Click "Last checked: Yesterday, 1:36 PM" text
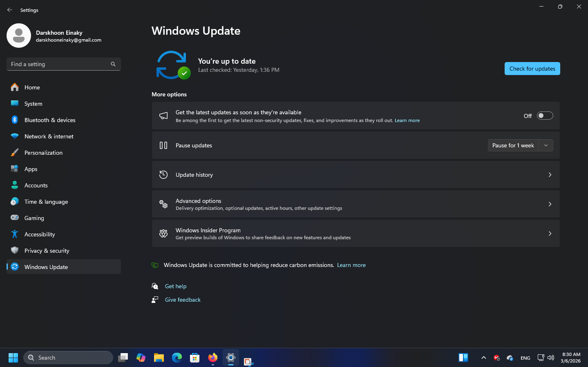The image size is (588, 367). pyautogui.click(x=239, y=70)
